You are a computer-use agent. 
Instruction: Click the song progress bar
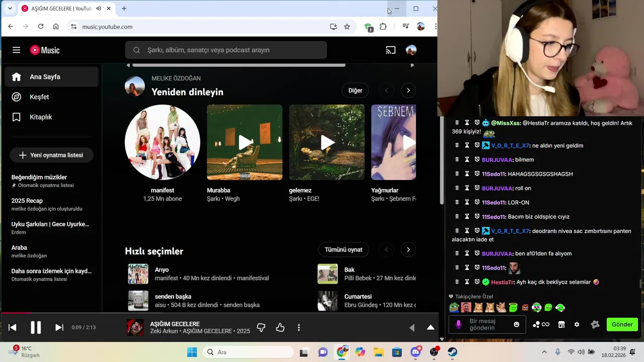click(219, 313)
